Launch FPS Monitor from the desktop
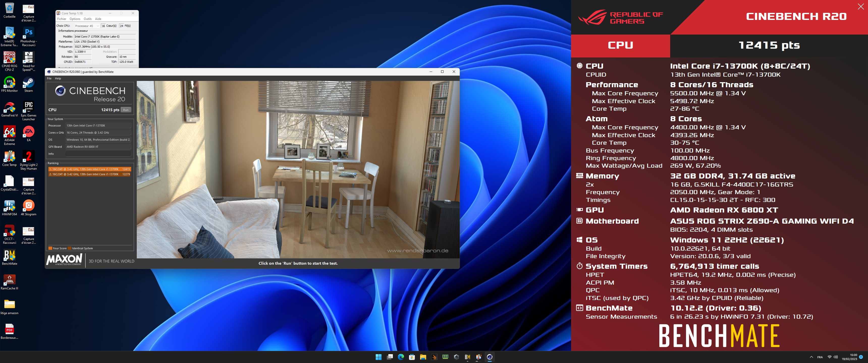The image size is (868, 363). coord(9,84)
